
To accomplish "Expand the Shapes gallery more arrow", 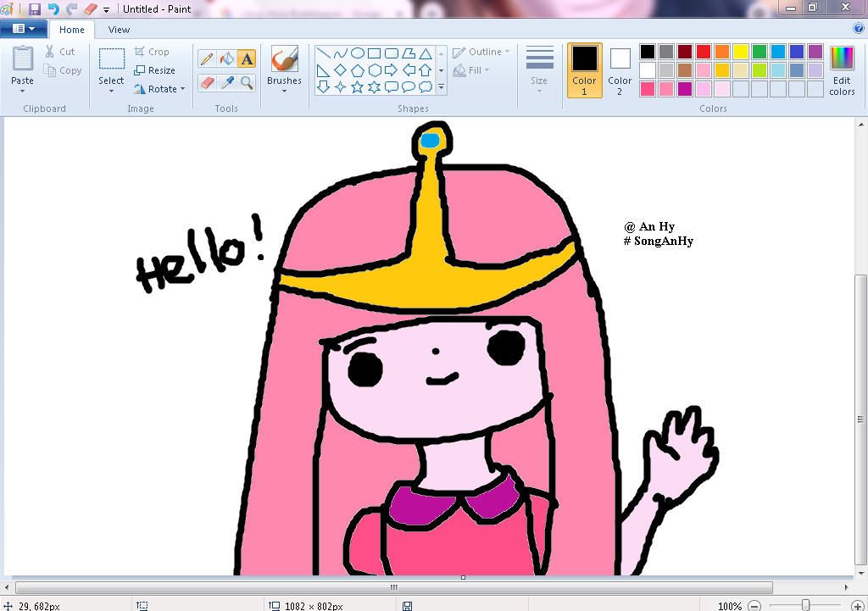I will point(441,87).
